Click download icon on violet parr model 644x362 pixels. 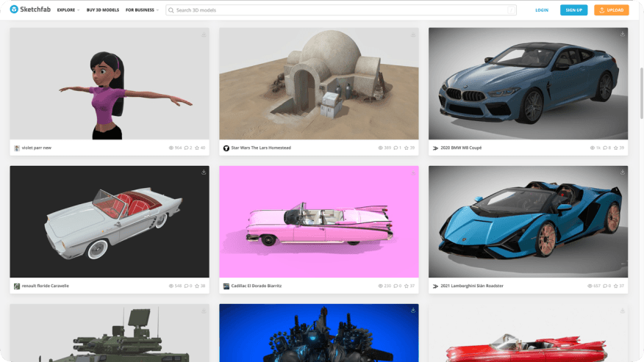coord(204,34)
